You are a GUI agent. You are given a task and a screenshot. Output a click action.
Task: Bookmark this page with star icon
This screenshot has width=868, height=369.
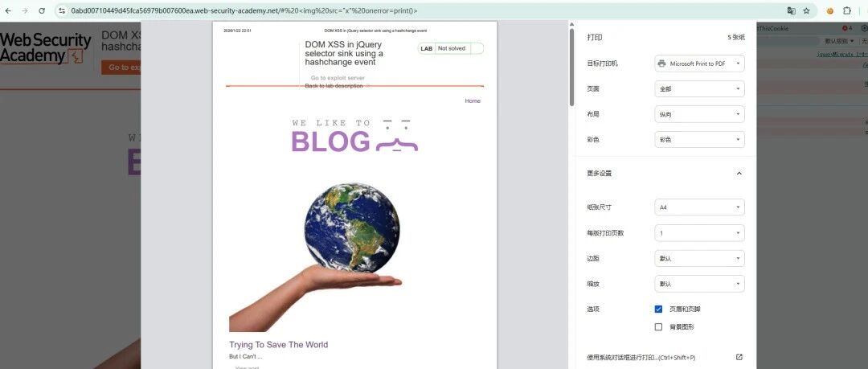(x=807, y=10)
